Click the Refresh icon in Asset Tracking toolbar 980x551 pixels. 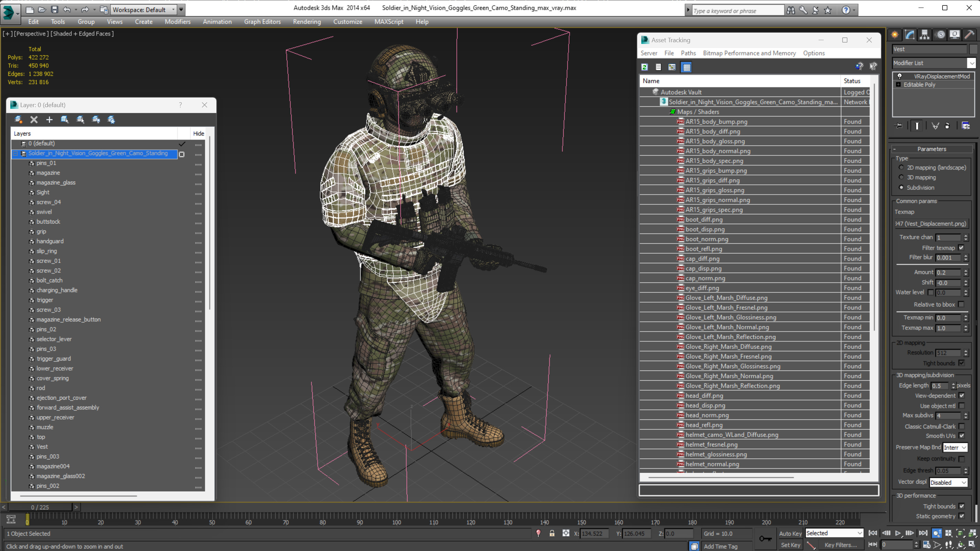644,67
